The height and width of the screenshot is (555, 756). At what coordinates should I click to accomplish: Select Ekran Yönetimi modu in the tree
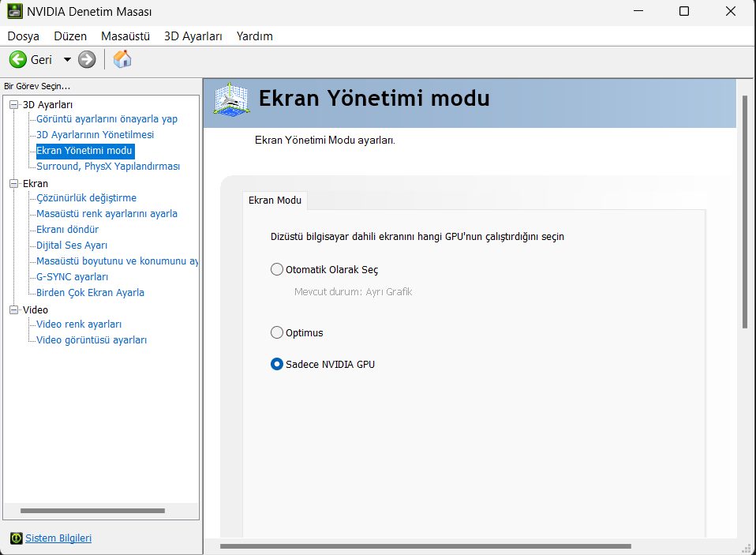[x=84, y=151]
